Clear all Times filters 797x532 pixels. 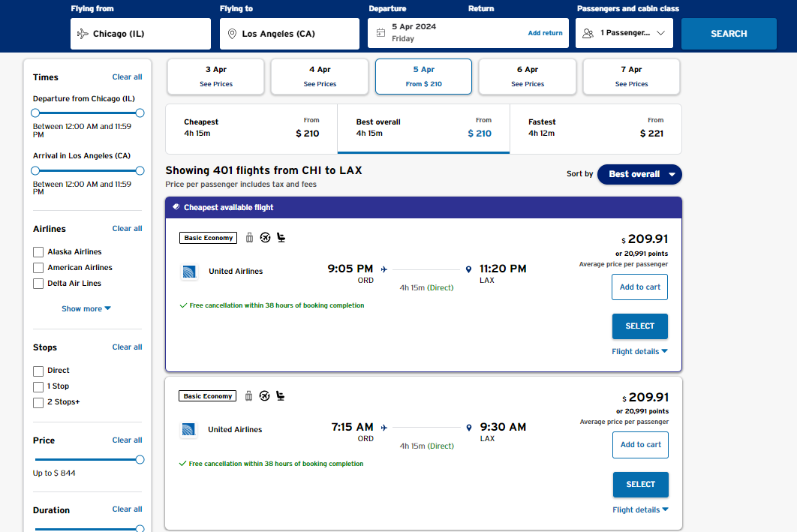coord(127,77)
